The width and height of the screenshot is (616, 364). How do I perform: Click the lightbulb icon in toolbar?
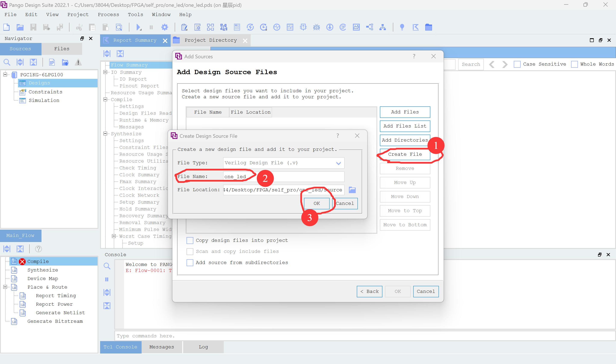(x=402, y=27)
